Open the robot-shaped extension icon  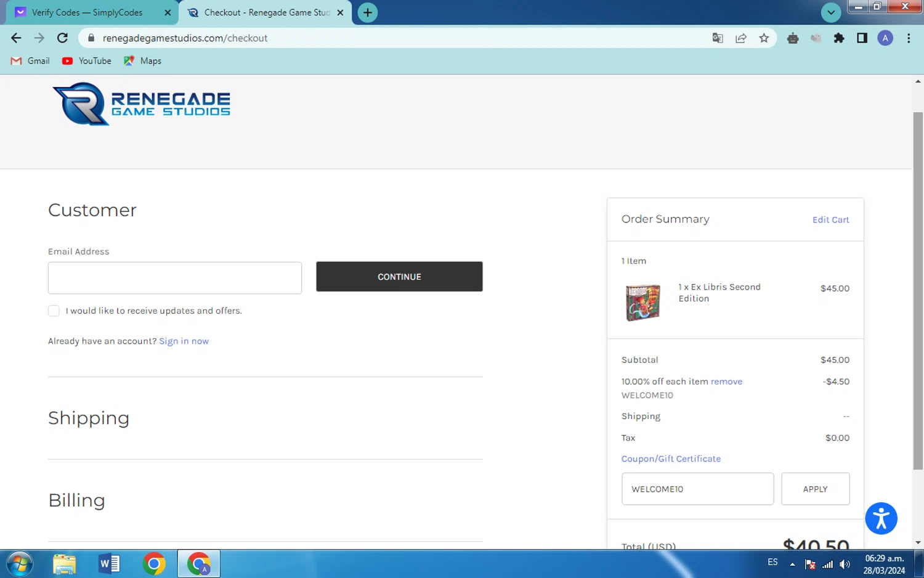(x=793, y=38)
